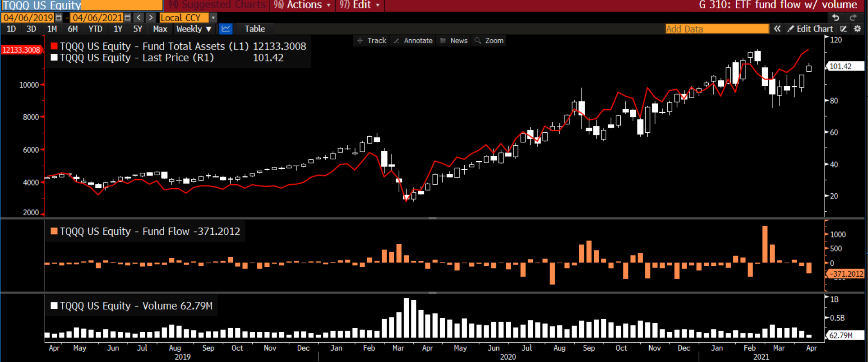Screen dimensions: 868x362
Task: Select the 6M time range
Action: 73,29
